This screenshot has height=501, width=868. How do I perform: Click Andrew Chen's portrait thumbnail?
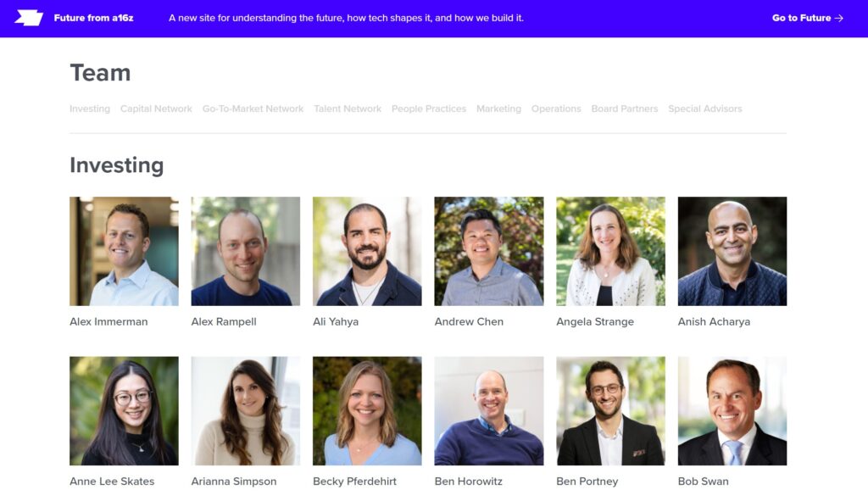click(489, 251)
